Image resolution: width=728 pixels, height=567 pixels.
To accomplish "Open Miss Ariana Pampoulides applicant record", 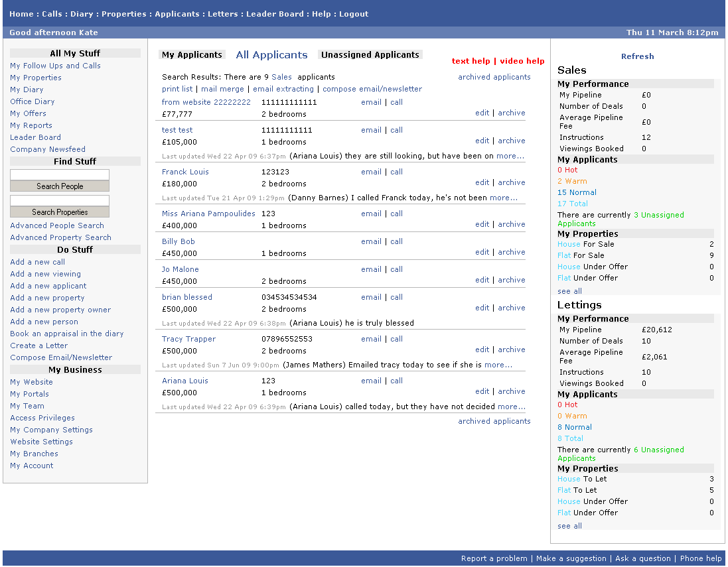I will pos(208,214).
